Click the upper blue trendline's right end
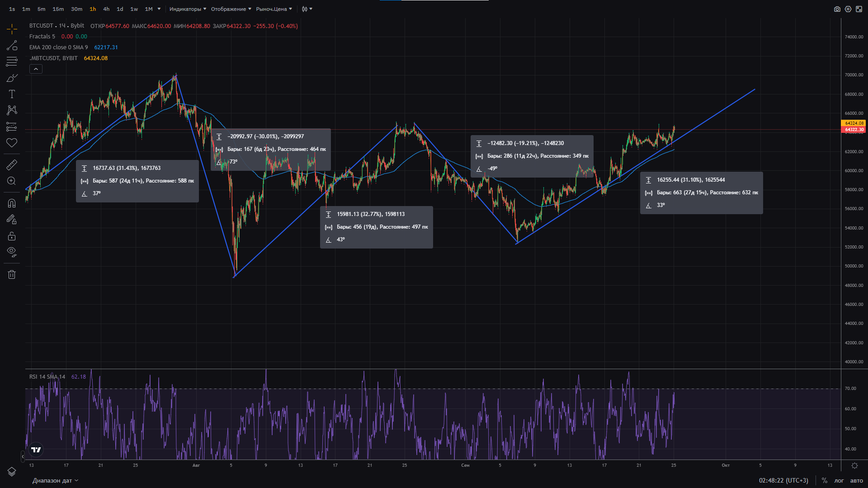 pyautogui.click(x=755, y=89)
